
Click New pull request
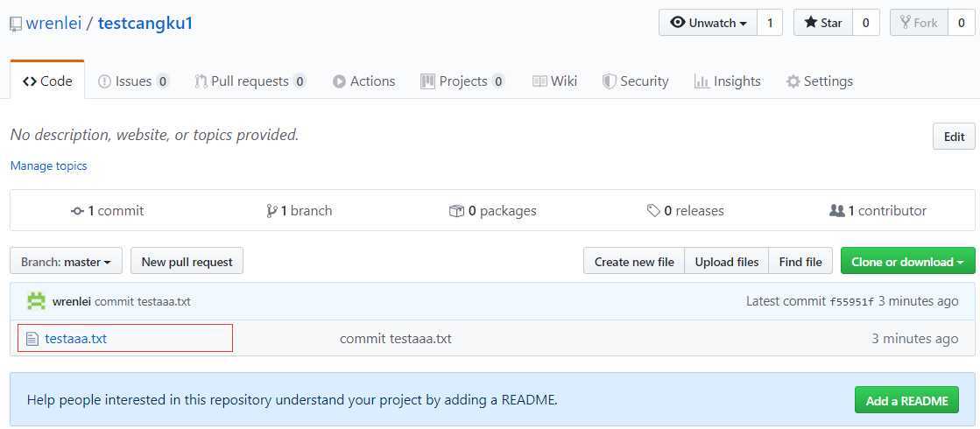tap(187, 262)
